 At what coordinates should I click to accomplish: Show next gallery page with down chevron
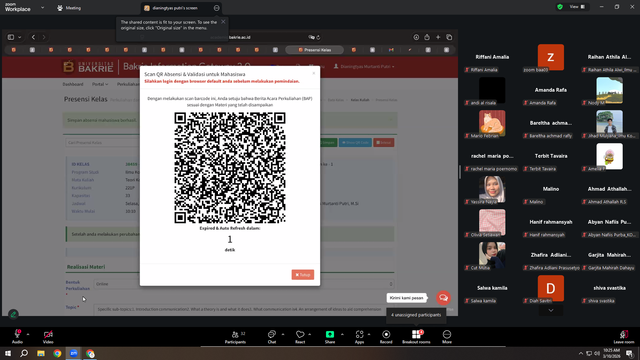551,310
